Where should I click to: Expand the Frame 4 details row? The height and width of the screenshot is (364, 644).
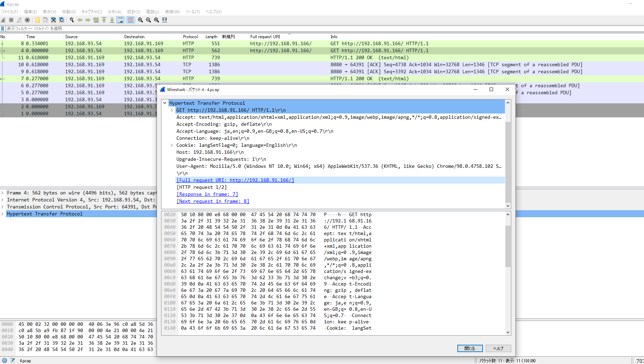[x=3, y=193]
